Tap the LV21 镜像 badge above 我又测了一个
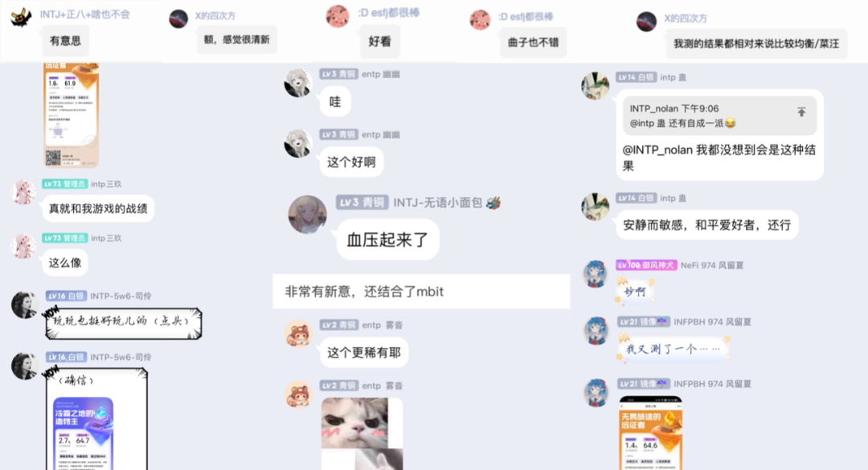This screenshot has width=868, height=470. pos(644,321)
